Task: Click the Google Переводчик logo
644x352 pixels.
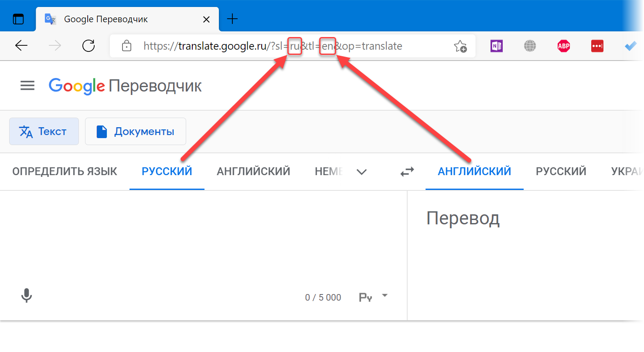Action: coord(125,86)
